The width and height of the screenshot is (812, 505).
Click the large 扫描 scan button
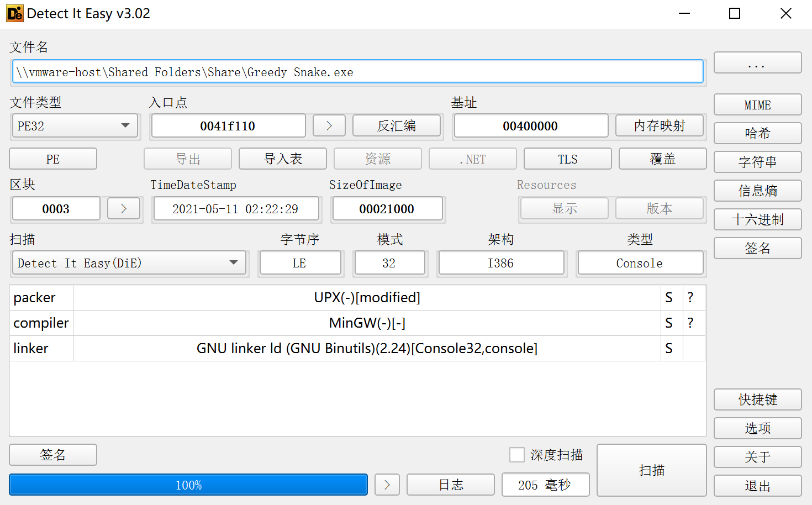click(x=652, y=470)
